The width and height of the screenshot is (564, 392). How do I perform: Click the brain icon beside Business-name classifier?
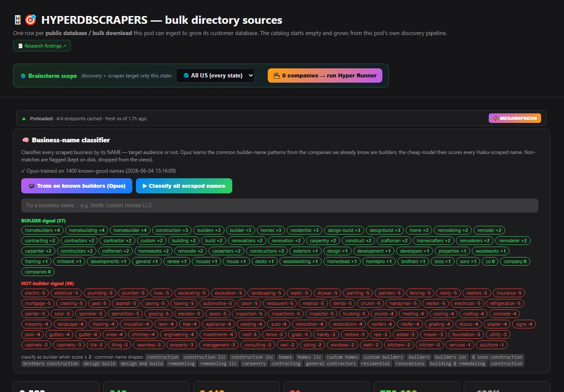coord(25,140)
